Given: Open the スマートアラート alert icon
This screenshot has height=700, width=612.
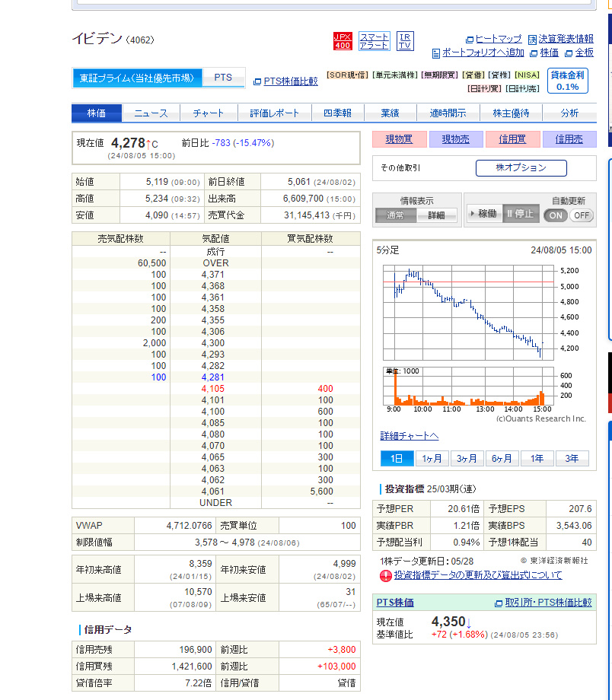Looking at the screenshot, I should click(x=374, y=41).
